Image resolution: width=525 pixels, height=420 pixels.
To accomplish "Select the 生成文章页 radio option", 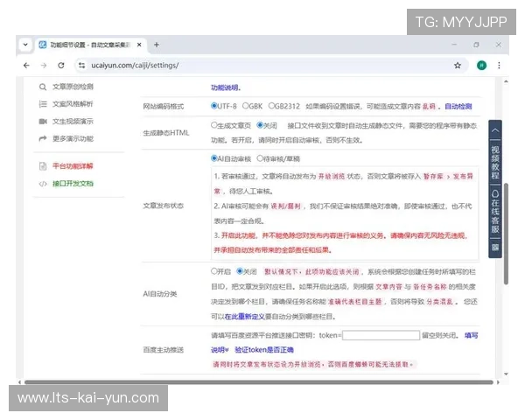I will pos(214,125).
